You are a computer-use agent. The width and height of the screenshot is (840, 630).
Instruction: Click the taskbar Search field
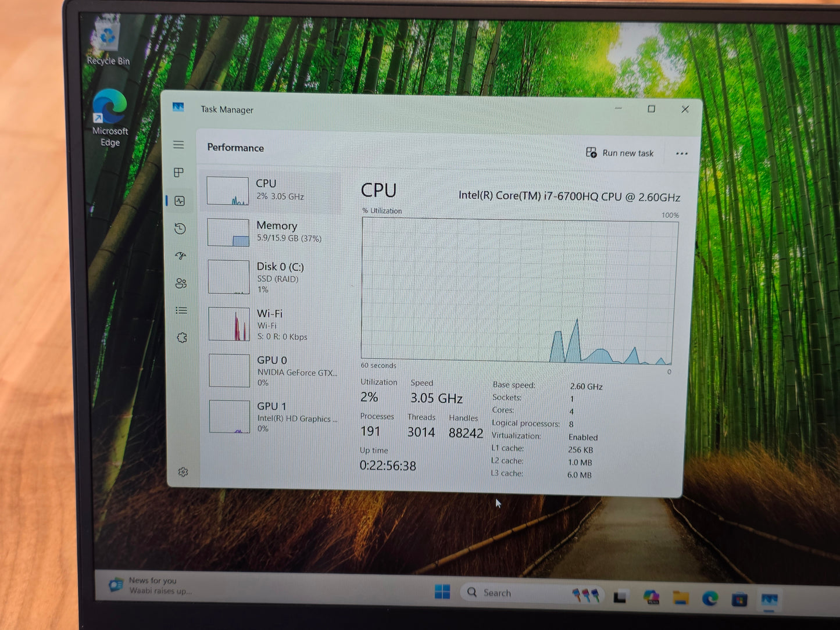click(x=512, y=592)
